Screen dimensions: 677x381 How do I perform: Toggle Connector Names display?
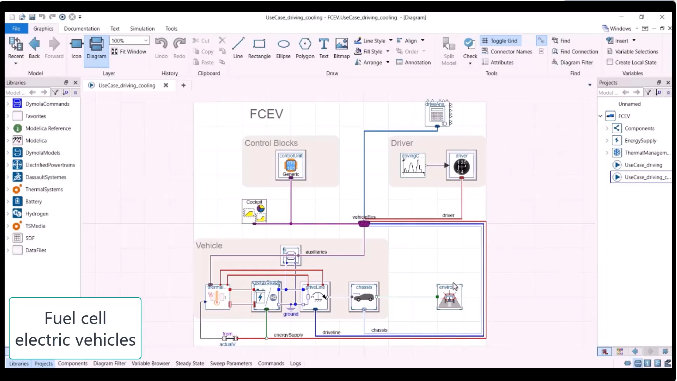507,51
